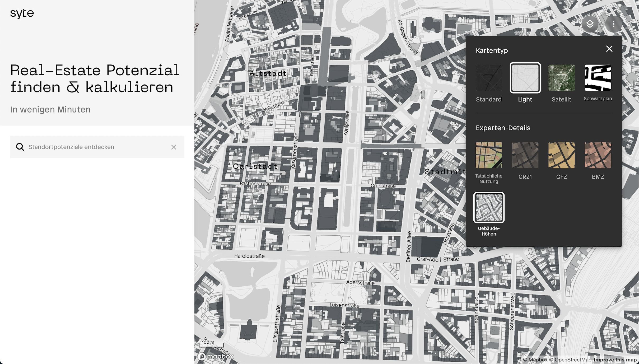The width and height of the screenshot is (639, 364).
Task: Open the Improve this map link
Action: point(615,360)
